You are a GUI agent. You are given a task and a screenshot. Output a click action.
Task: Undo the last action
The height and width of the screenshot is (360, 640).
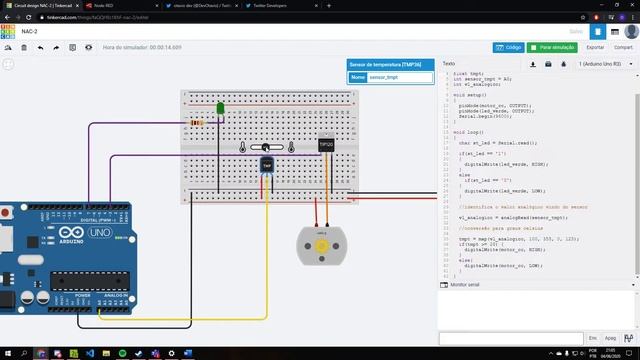(40, 48)
